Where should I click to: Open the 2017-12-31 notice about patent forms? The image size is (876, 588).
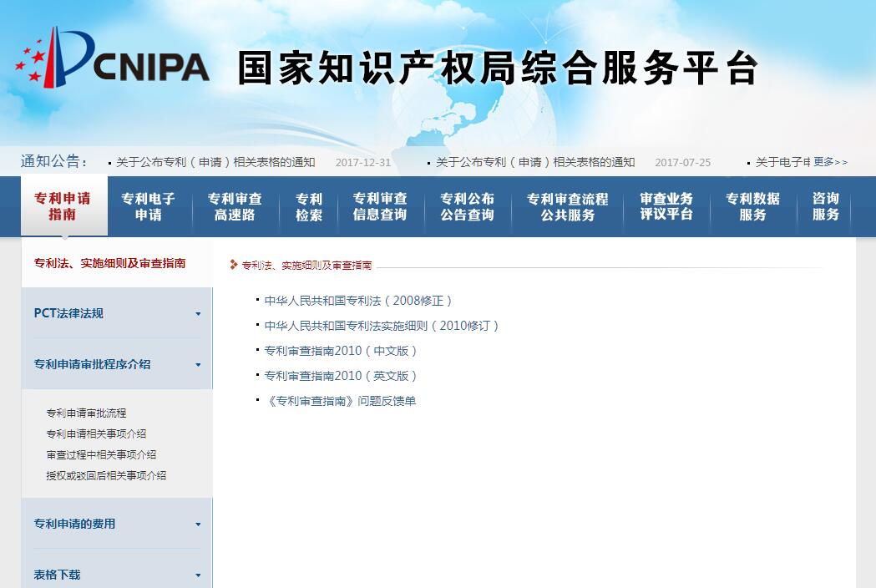[x=215, y=162]
